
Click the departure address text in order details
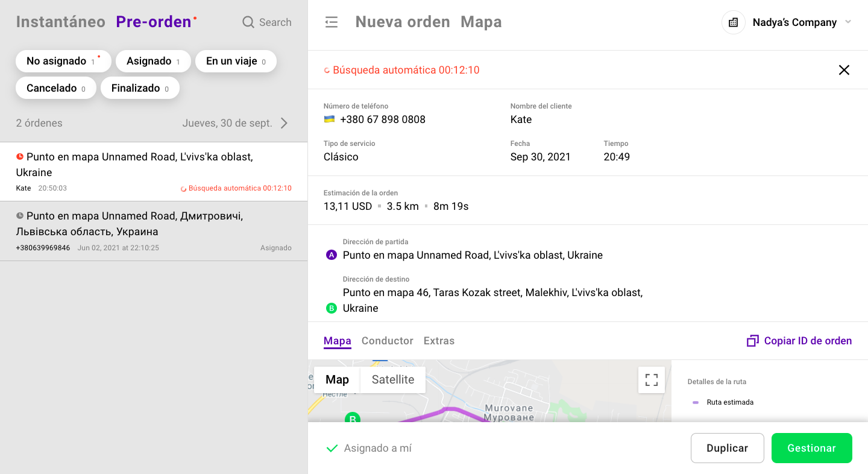473,255
